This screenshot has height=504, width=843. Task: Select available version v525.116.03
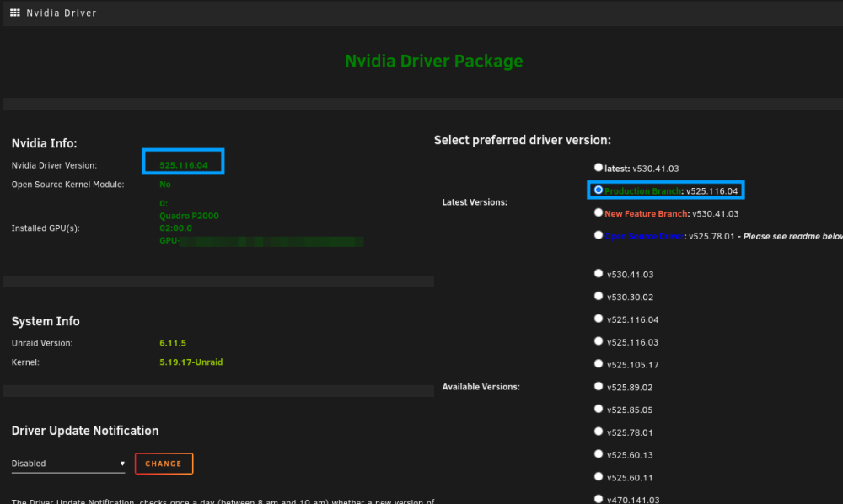point(598,341)
